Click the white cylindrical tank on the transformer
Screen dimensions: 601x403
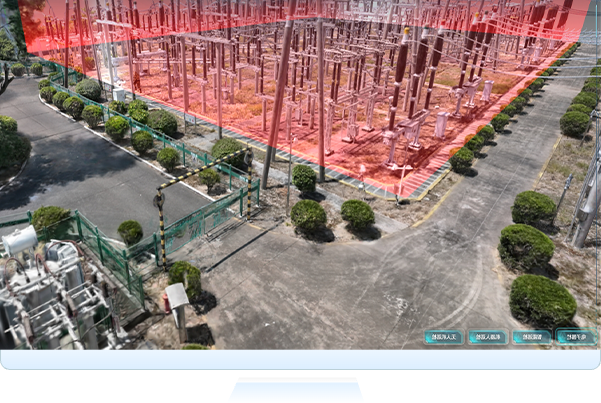click(20, 240)
